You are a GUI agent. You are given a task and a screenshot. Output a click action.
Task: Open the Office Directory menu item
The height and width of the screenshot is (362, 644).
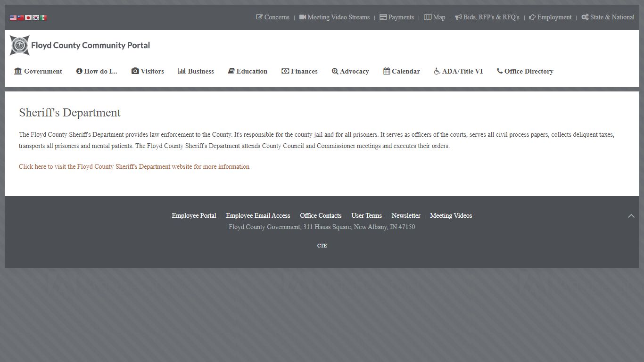point(525,71)
